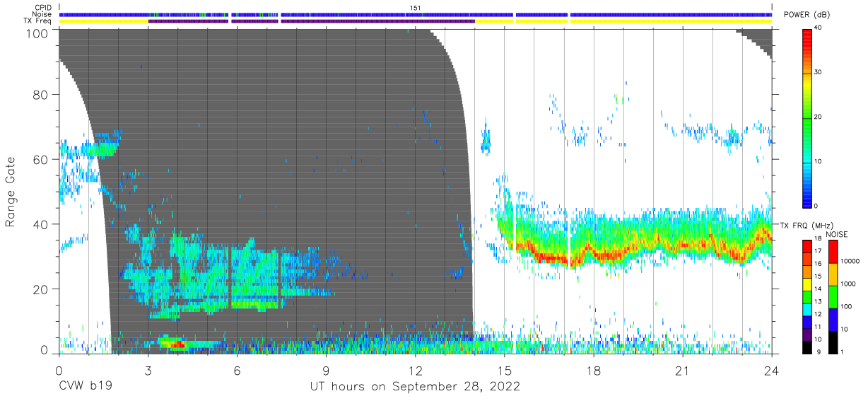
Task: Click the 12 tick on UT hours axis
Action: click(x=415, y=371)
